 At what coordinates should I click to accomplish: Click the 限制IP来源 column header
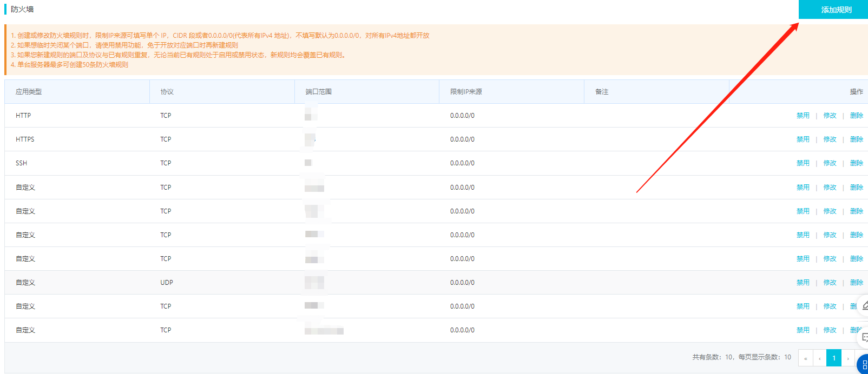click(466, 92)
